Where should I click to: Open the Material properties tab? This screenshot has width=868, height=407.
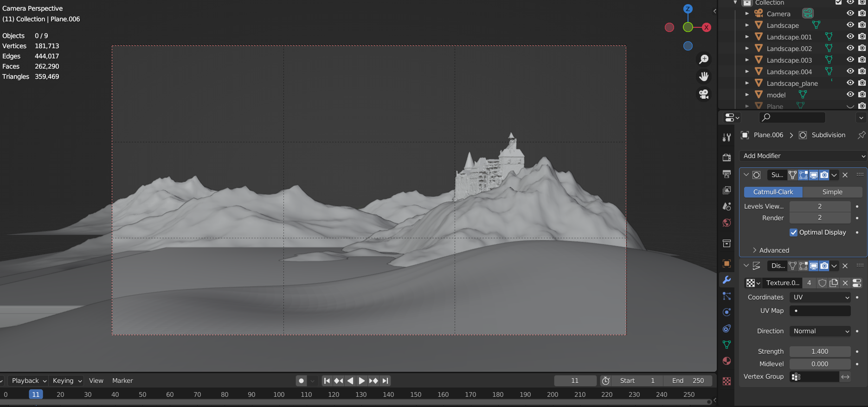click(x=727, y=361)
